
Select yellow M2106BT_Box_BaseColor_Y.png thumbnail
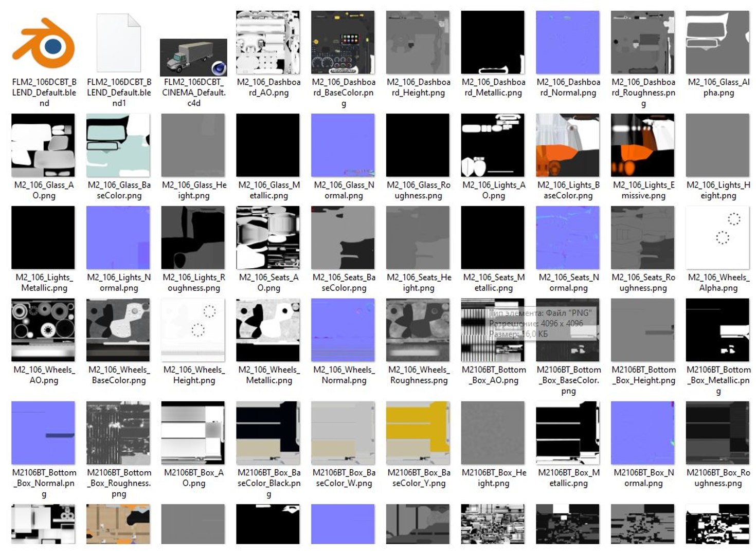click(x=418, y=433)
